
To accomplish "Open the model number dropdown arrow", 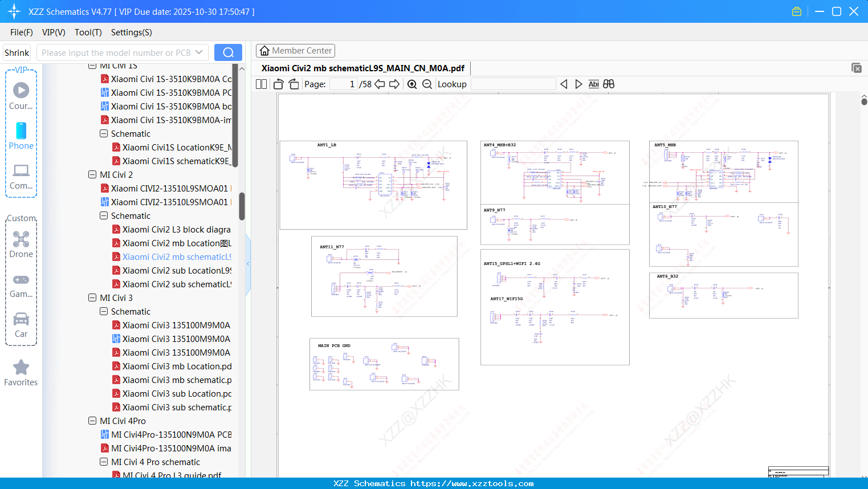I will pos(199,52).
